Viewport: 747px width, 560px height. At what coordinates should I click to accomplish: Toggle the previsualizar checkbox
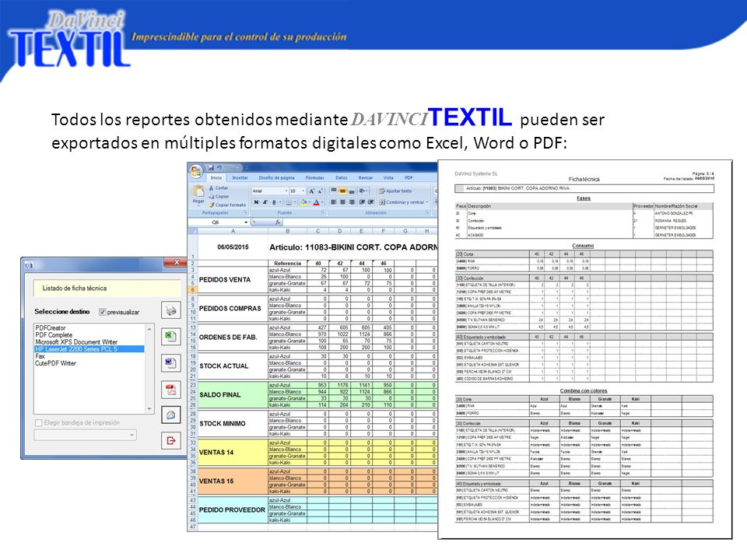[102, 312]
